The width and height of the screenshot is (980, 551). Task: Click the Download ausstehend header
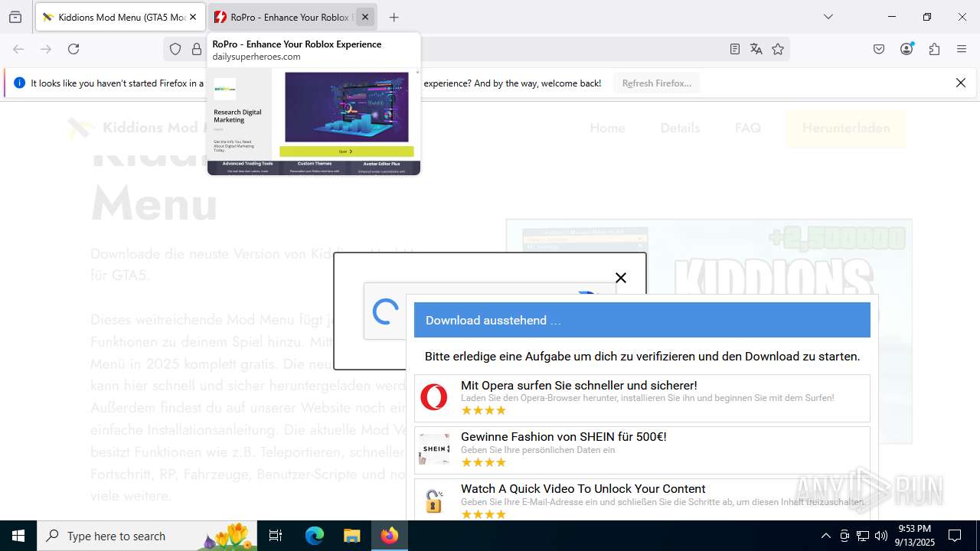click(x=642, y=320)
